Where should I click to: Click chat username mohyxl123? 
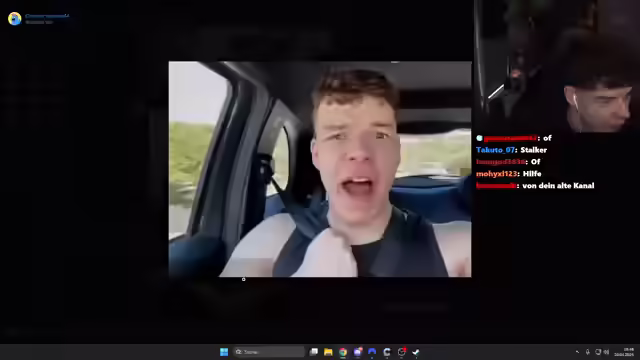click(x=496, y=174)
